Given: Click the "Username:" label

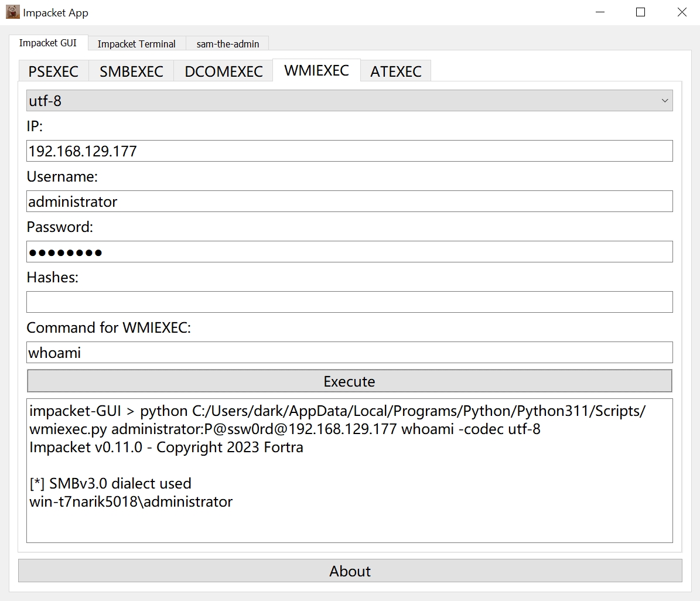Looking at the screenshot, I should (62, 177).
